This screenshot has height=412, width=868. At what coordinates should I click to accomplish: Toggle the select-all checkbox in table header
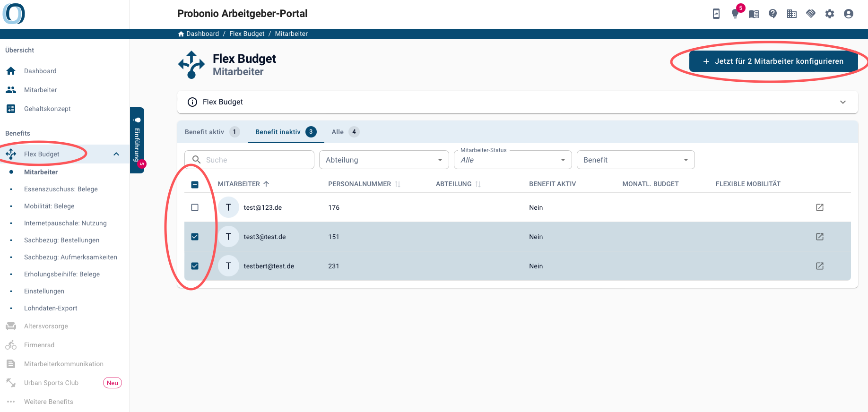195,184
